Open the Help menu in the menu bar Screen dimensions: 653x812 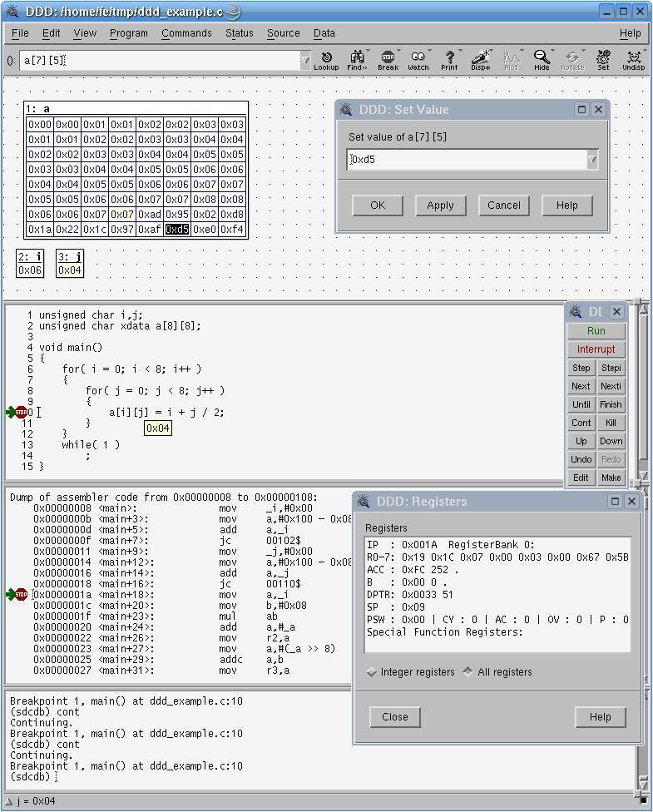(631, 33)
